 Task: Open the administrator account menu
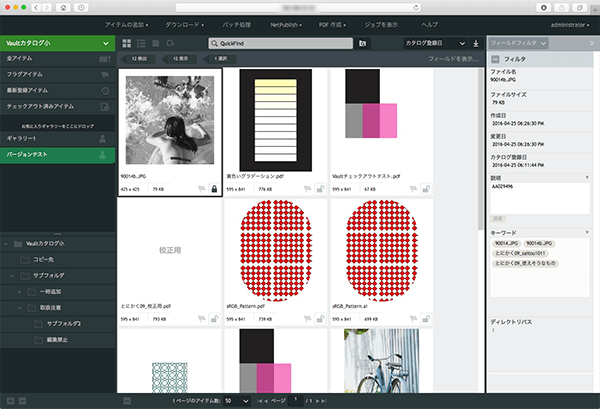pos(570,25)
